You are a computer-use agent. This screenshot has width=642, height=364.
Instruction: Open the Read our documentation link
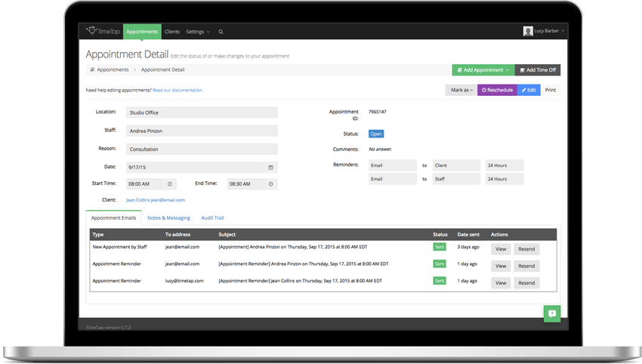177,90
